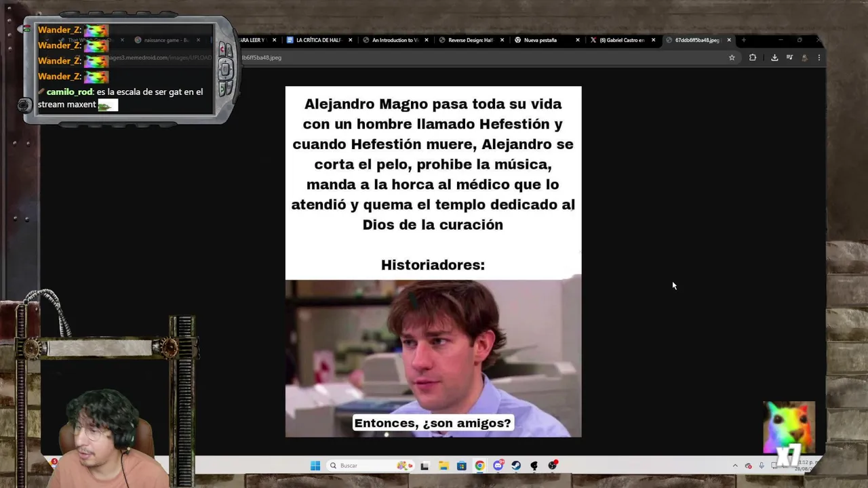This screenshot has height=488, width=868.
Task: Close the LA CRÍTICA DE HALF tab
Action: click(351, 40)
